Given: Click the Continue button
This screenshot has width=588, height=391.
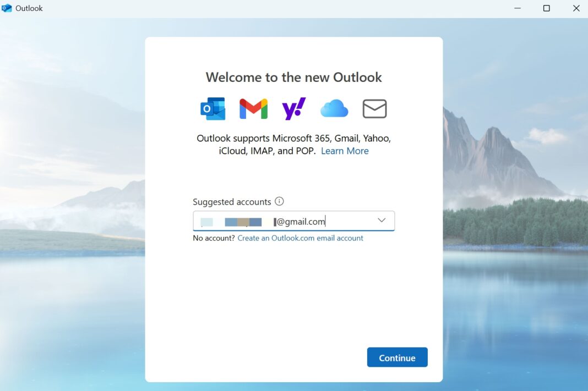Looking at the screenshot, I should tap(397, 357).
